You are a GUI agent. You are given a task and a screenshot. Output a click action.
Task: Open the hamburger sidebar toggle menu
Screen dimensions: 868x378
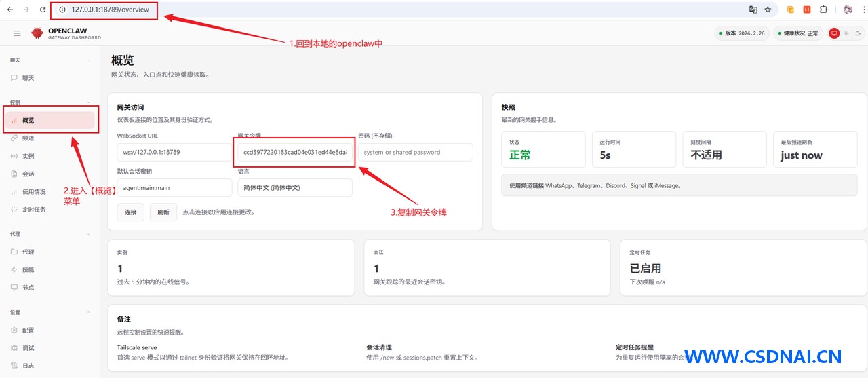[x=17, y=33]
